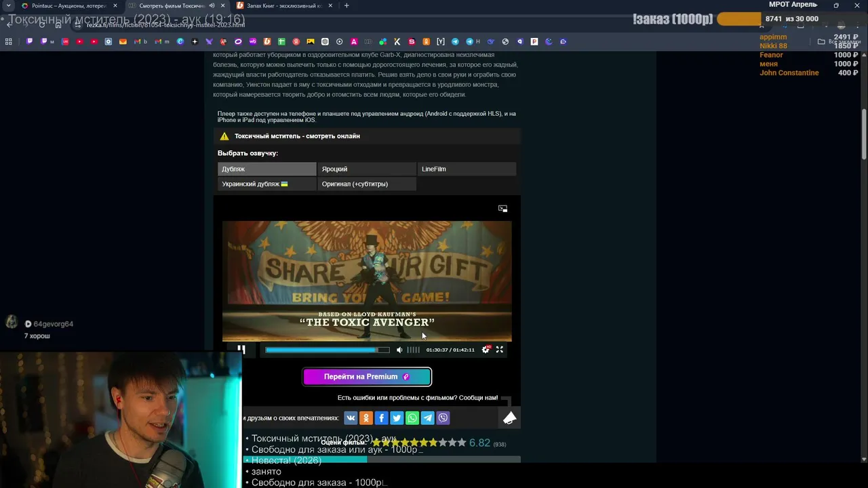This screenshot has height=488, width=868.
Task: Click the 64gevorg64 chat username
Action: click(54, 324)
